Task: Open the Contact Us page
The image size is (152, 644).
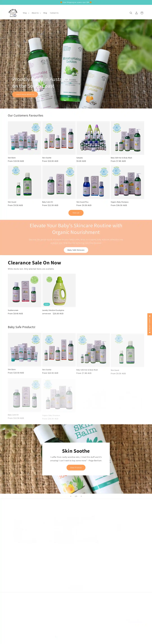Action: pyautogui.click(x=54, y=13)
